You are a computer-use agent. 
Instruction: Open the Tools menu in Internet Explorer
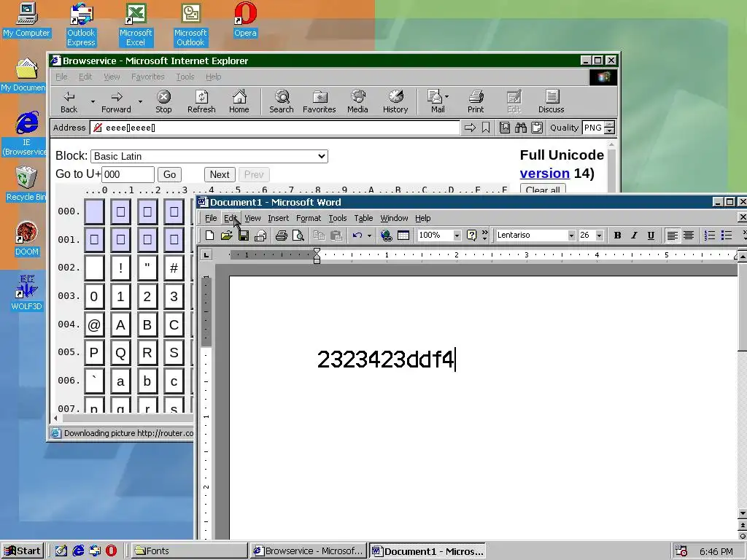[x=185, y=77]
